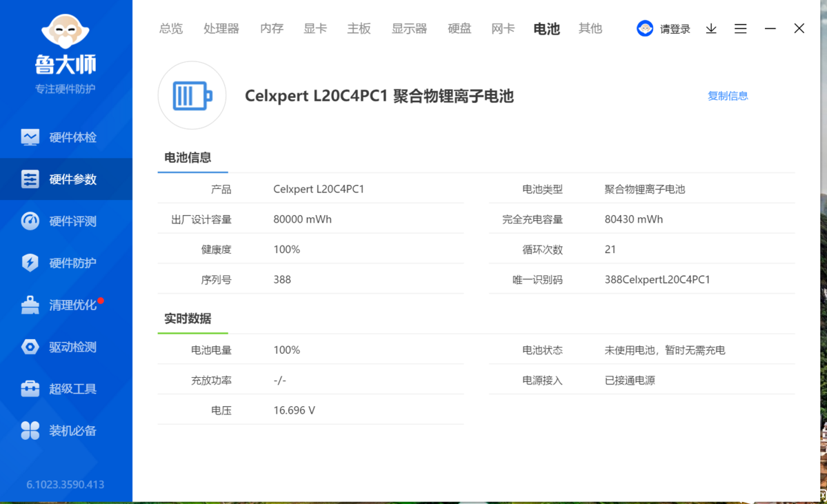Viewport: 827px width, 504px height.
Task: Click product value Celxpert L20C4PC1
Action: 319,190
